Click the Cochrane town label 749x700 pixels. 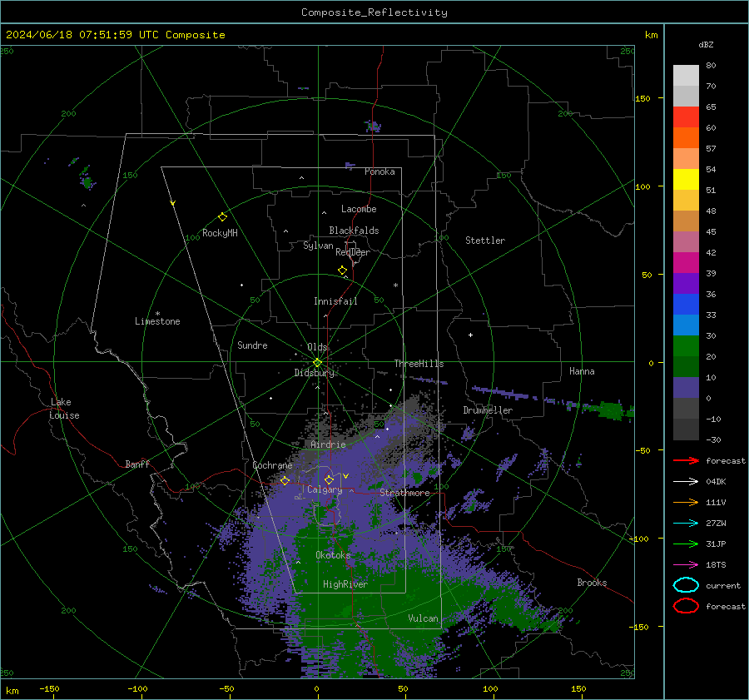click(x=272, y=465)
